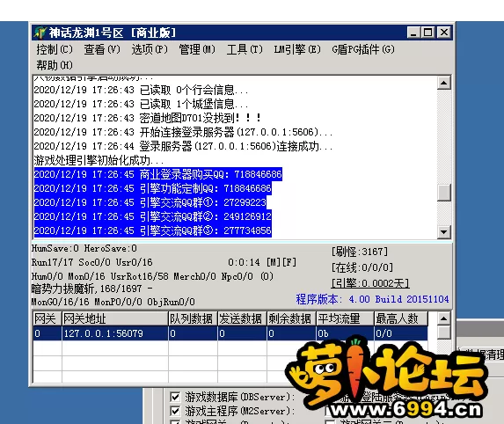Toggle the 游戏主程序(M2Server) checkbox
This screenshot has width=504, height=424.
point(175,411)
